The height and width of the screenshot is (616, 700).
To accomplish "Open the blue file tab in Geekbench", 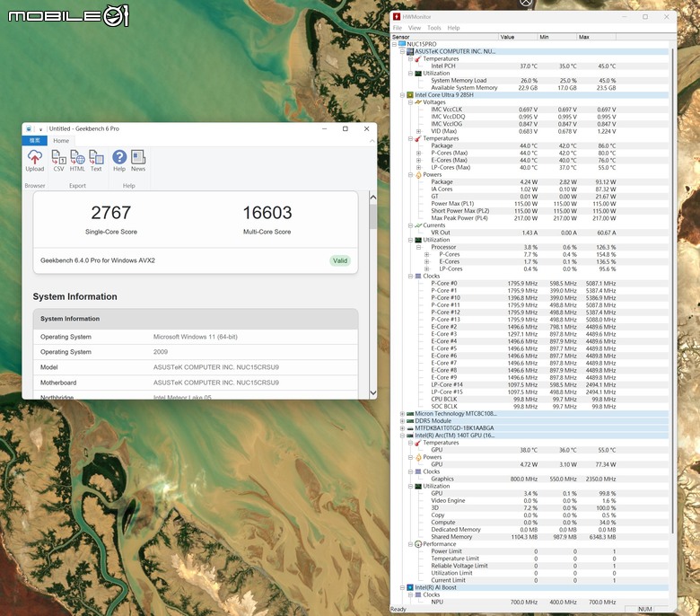I will click(35, 141).
